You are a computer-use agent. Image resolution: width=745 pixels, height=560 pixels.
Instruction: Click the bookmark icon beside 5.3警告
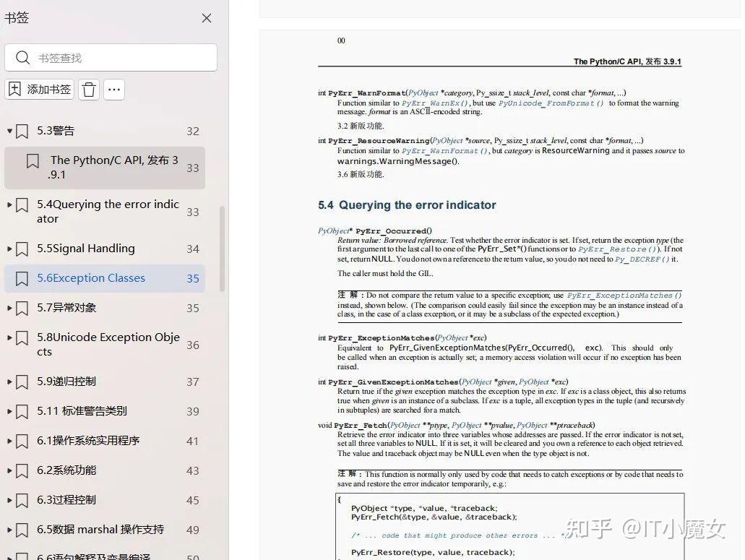20,131
